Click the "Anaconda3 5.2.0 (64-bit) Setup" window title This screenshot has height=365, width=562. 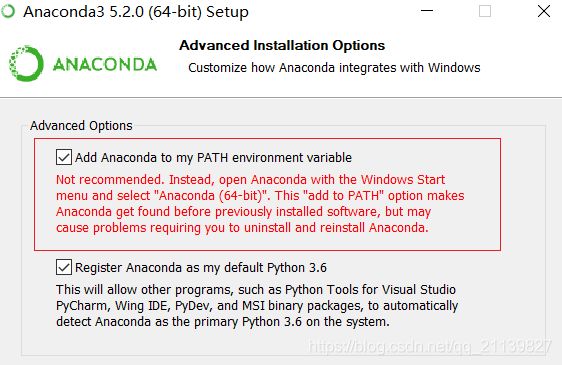136,12
